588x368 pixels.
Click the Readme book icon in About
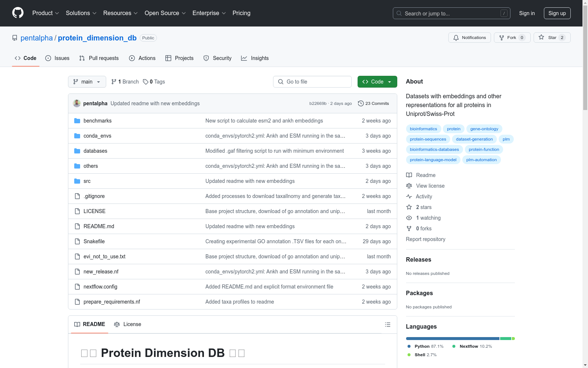click(409, 175)
